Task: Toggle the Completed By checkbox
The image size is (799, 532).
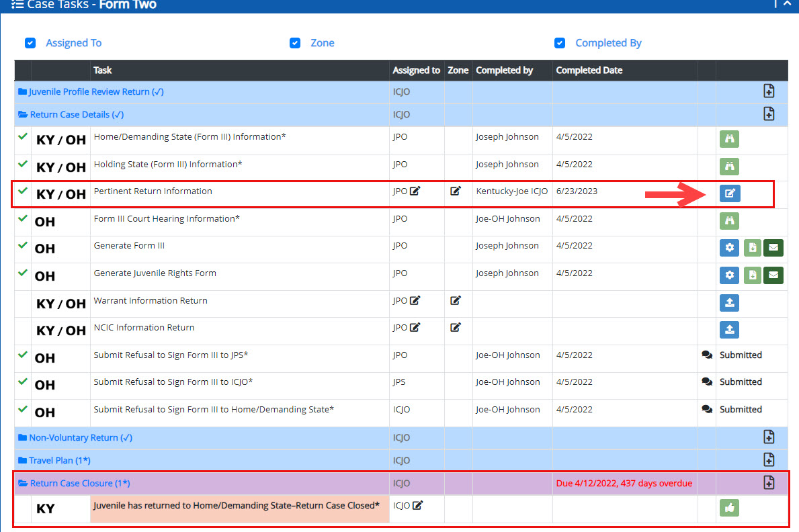Action: pos(560,43)
